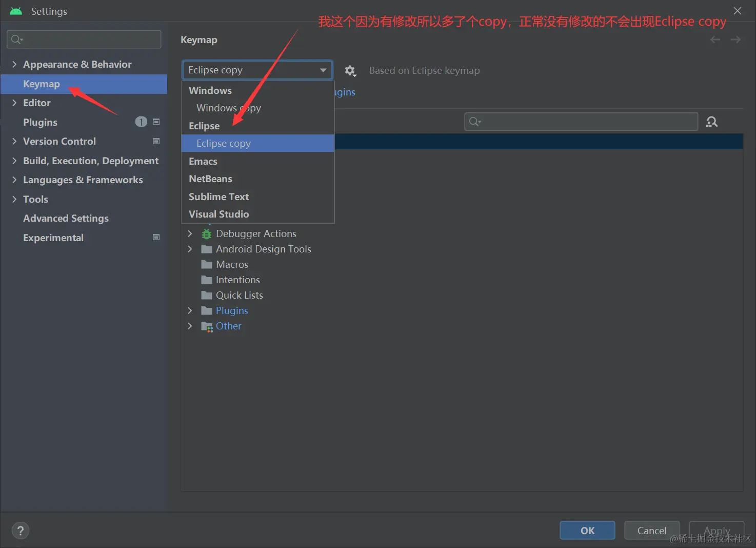
Task: Expand Build, Execution, Deployment section
Action: [14, 161]
